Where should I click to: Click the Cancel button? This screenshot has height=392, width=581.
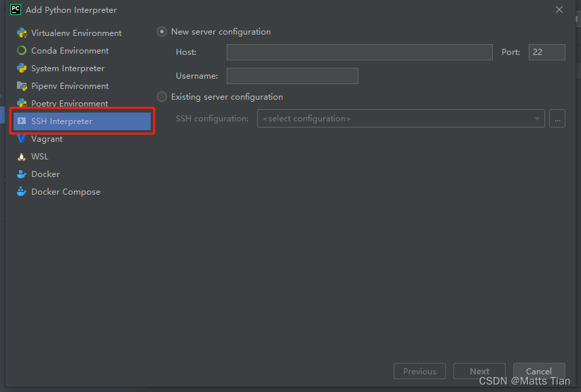point(539,371)
